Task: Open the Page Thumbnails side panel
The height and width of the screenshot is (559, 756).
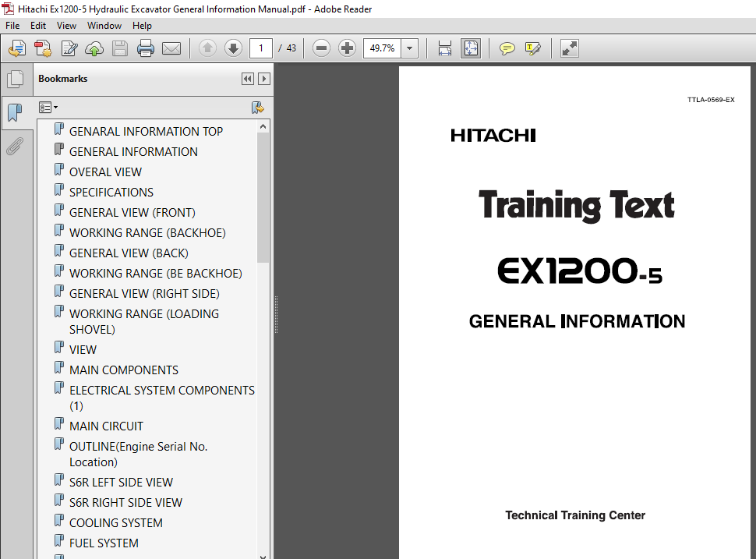Action: click(x=16, y=79)
